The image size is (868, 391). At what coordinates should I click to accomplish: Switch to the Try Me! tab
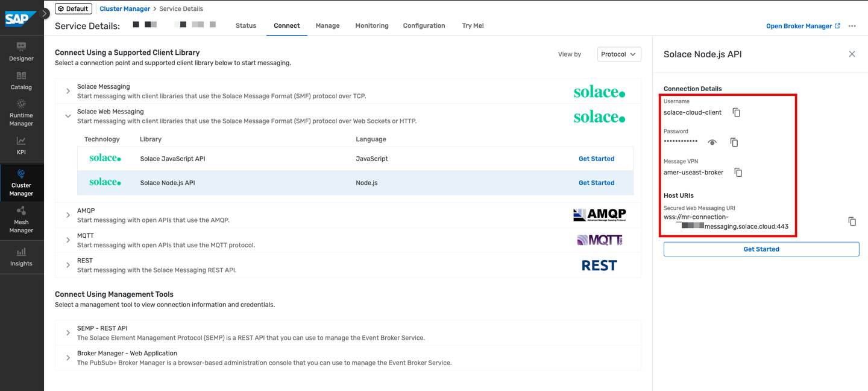click(x=473, y=26)
